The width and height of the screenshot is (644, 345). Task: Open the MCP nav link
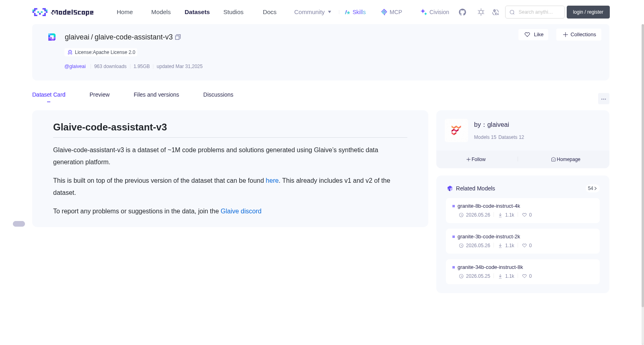point(392,12)
